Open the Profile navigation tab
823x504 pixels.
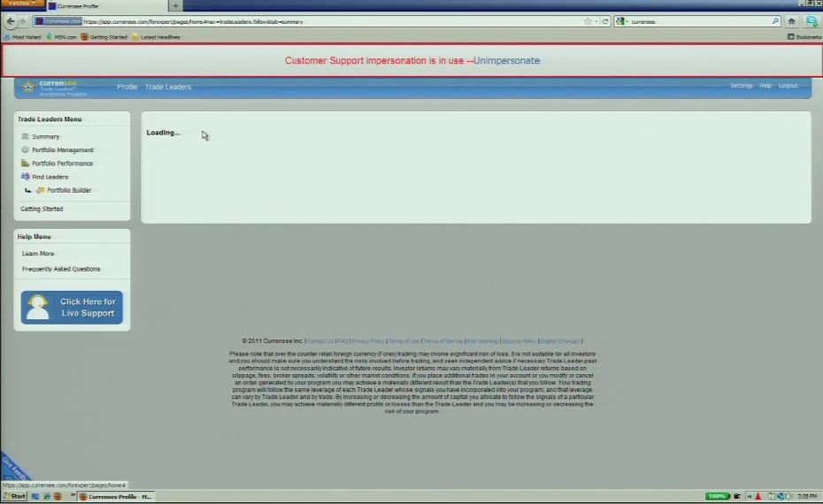coord(127,87)
